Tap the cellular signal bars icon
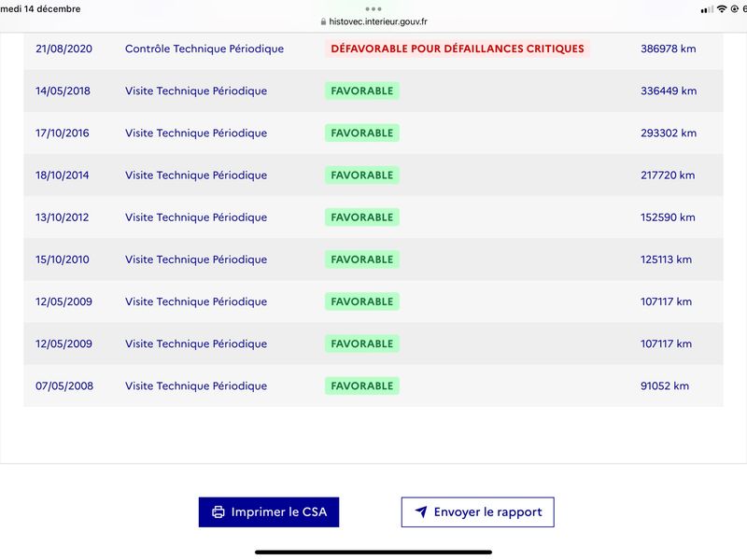Screen dimensions: 747x560 tap(707, 9)
